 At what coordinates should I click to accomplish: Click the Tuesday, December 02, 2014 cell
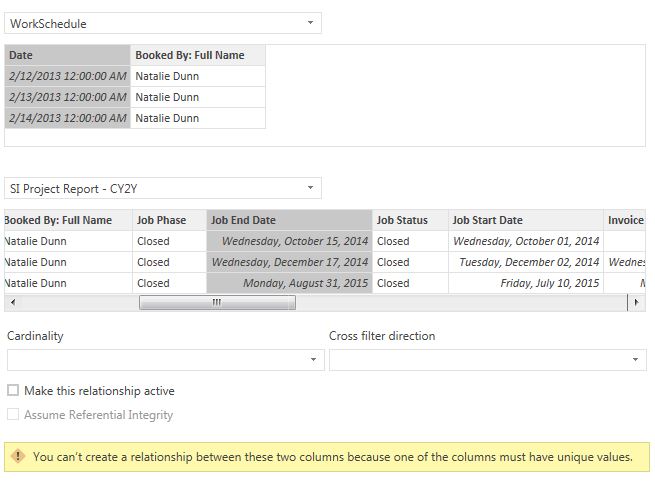[526, 262]
